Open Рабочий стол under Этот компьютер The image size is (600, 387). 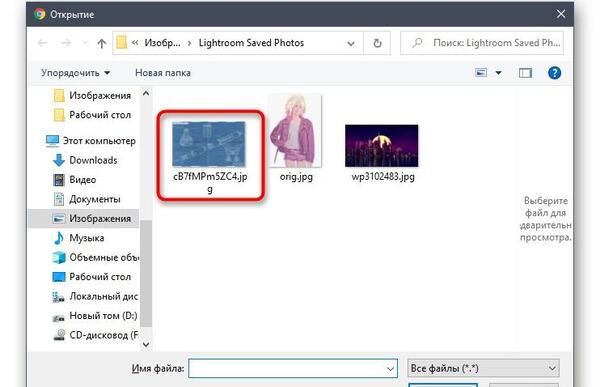pos(93,277)
